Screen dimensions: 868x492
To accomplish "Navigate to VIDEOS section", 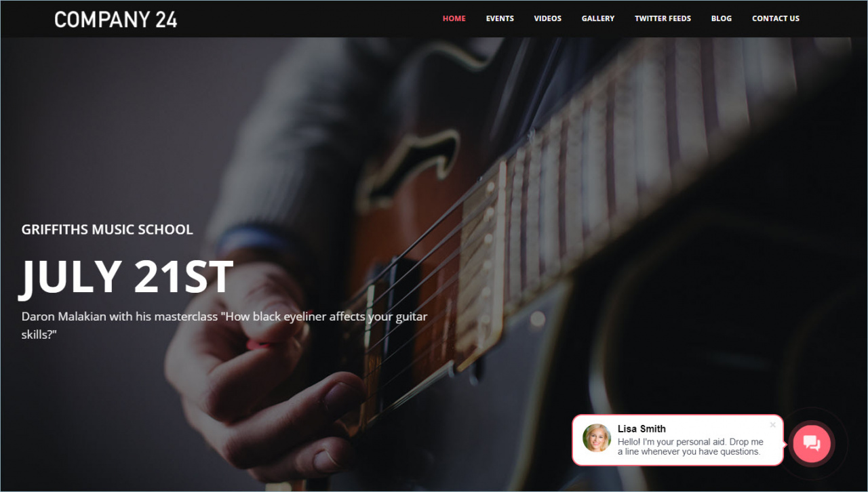I will point(548,18).
